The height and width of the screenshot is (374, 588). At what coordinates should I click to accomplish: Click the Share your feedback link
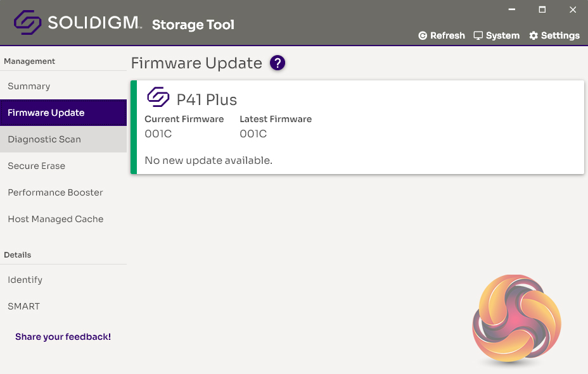pos(63,337)
